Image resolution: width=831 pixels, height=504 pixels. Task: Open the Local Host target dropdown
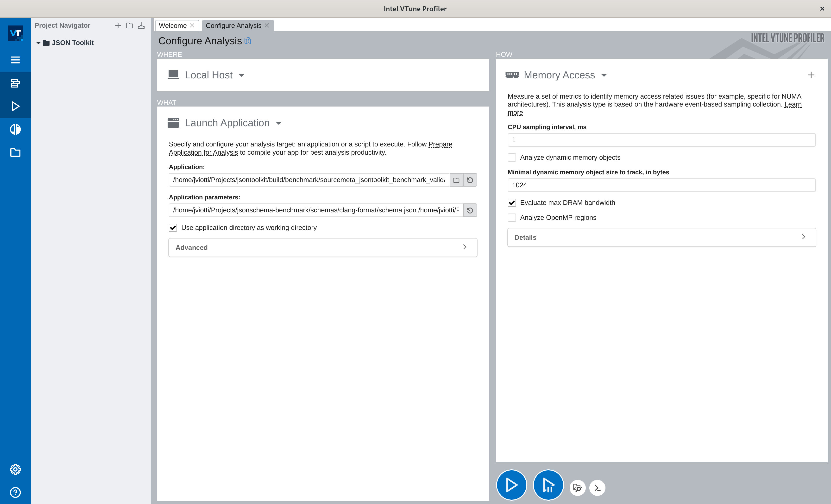[241, 75]
